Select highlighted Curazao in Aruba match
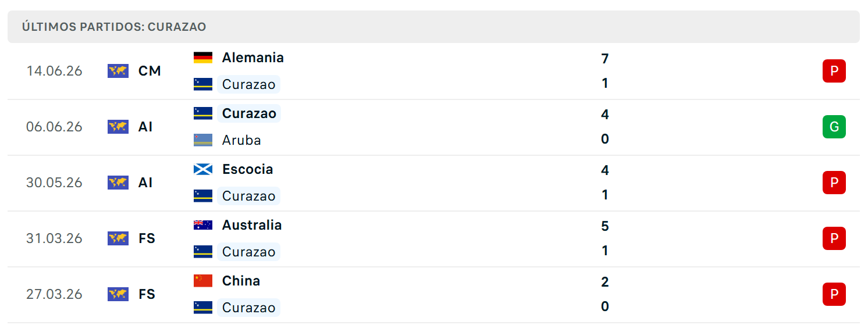This screenshot has height=332, width=868. tap(249, 113)
